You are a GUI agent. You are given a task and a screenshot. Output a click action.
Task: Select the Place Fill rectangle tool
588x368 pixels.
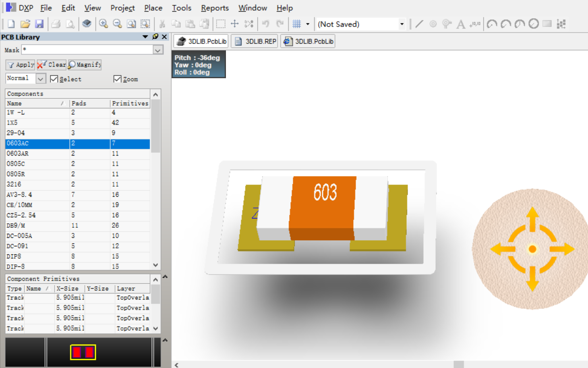click(547, 24)
